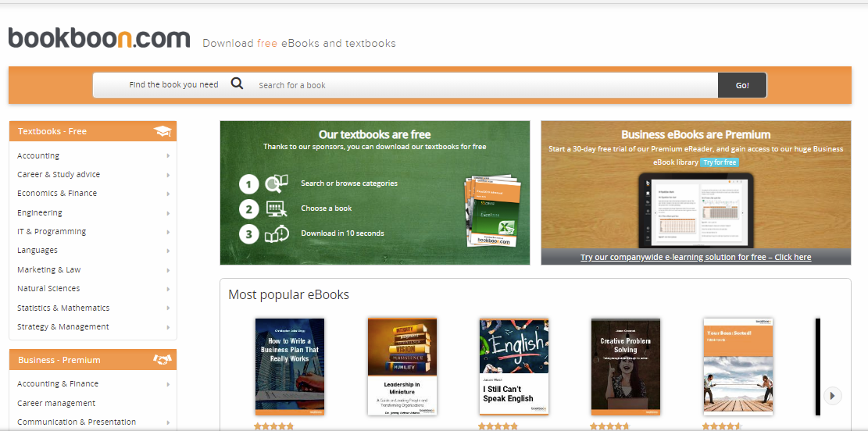Click the handshake icon on Business Premium header
Image resolution: width=868 pixels, height=431 pixels.
163,360
